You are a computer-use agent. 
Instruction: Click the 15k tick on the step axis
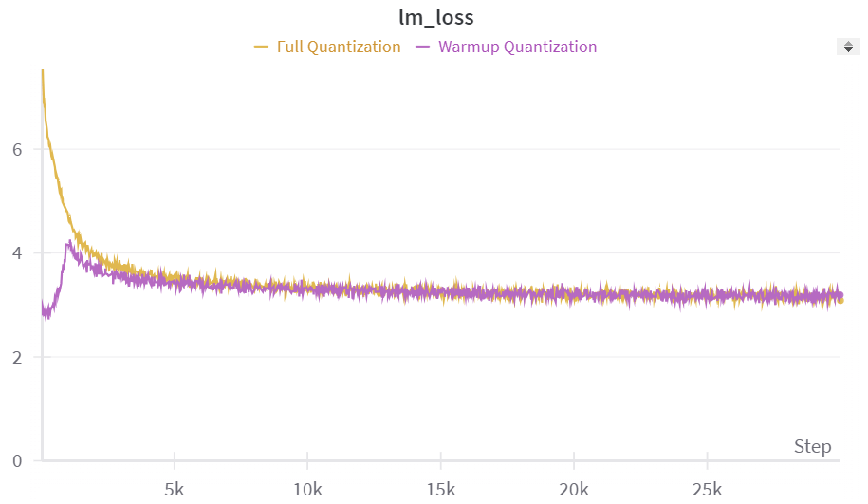coord(440,489)
